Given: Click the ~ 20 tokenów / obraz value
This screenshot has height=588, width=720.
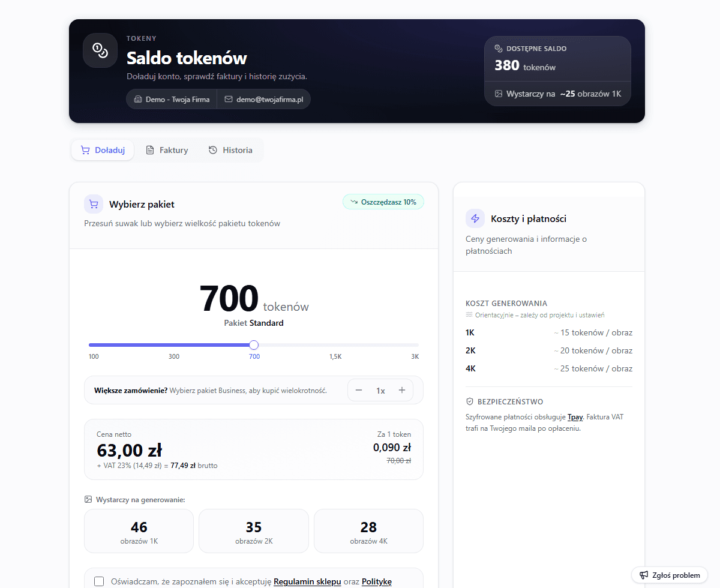Looking at the screenshot, I should (x=593, y=350).
